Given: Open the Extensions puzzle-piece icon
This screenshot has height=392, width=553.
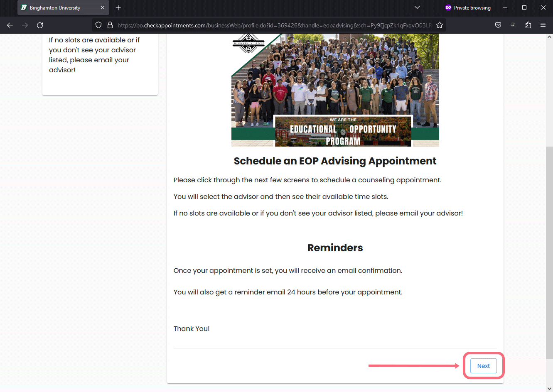Looking at the screenshot, I should (528, 25).
